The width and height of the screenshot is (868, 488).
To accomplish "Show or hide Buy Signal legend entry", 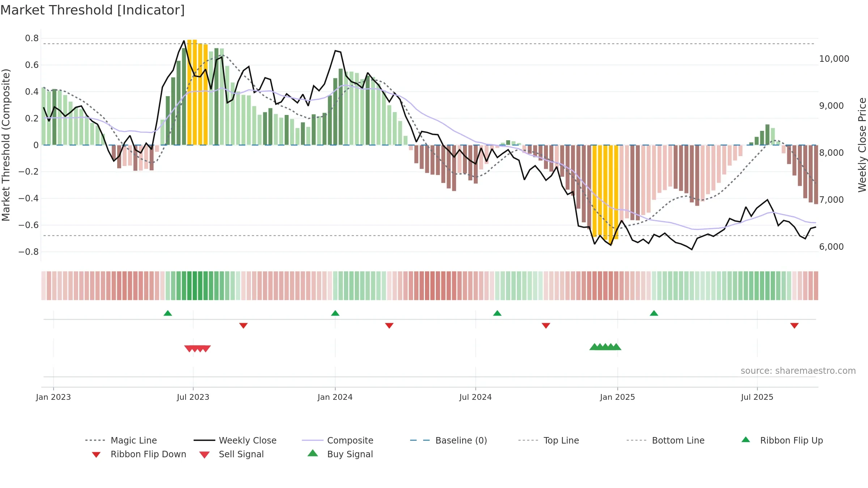I will 340,454.
